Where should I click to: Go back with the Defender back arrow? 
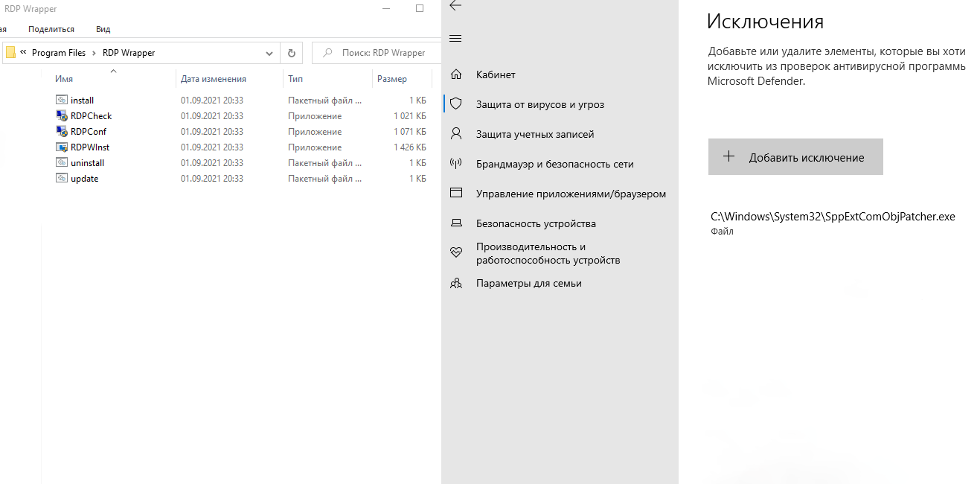click(x=456, y=5)
